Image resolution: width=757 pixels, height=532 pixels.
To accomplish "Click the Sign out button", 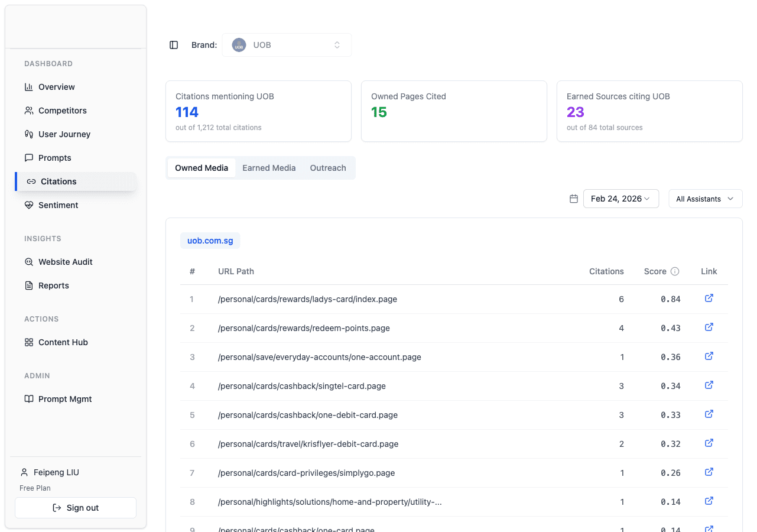I will coord(75,507).
